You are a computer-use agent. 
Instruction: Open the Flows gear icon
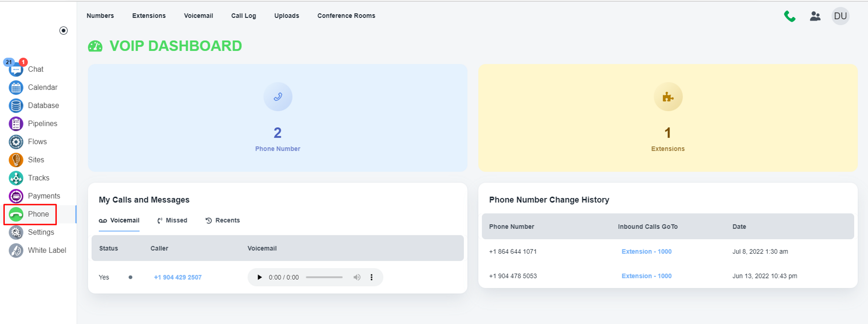click(x=16, y=142)
